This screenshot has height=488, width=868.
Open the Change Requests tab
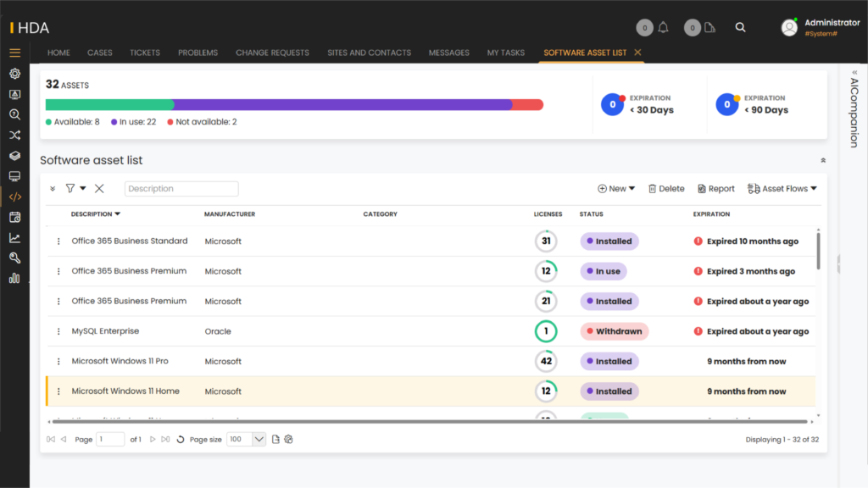click(272, 53)
